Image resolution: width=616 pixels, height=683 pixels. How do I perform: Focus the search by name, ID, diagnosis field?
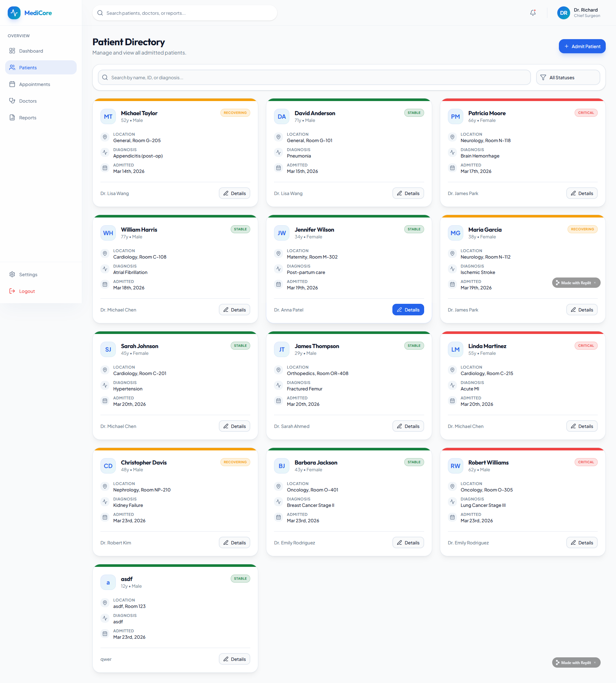315,78
